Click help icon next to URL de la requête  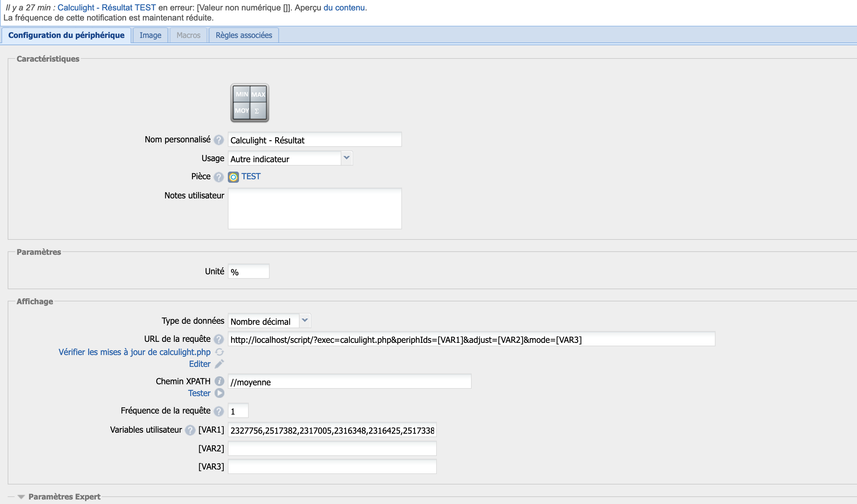click(219, 339)
